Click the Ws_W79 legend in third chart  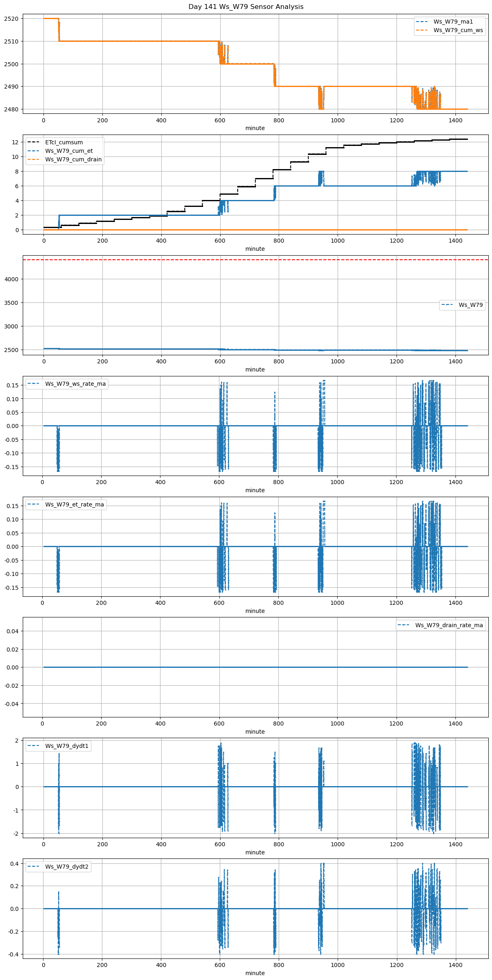pos(470,305)
